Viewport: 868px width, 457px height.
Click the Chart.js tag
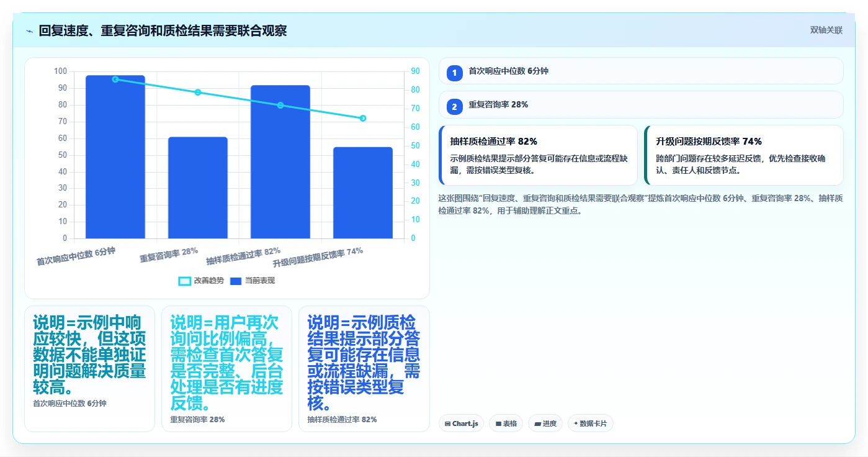(x=461, y=423)
